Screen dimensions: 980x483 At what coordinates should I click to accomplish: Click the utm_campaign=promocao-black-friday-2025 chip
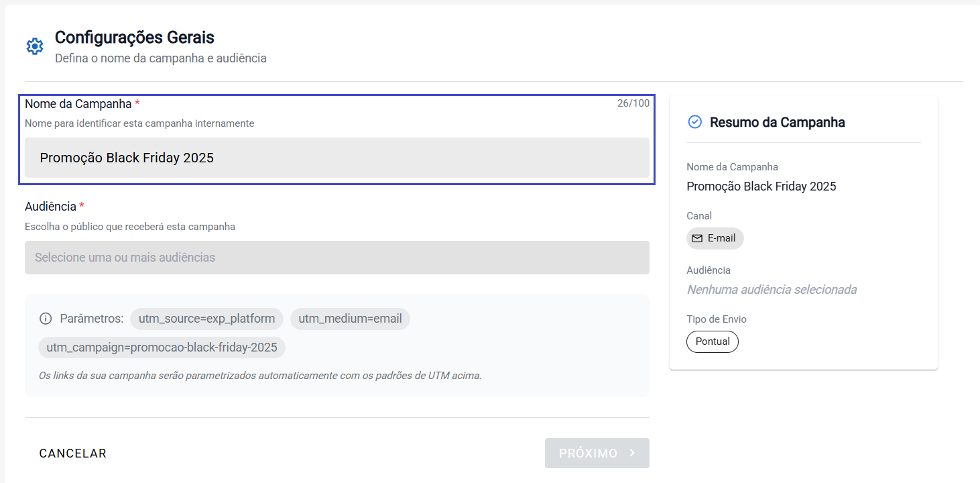click(162, 347)
